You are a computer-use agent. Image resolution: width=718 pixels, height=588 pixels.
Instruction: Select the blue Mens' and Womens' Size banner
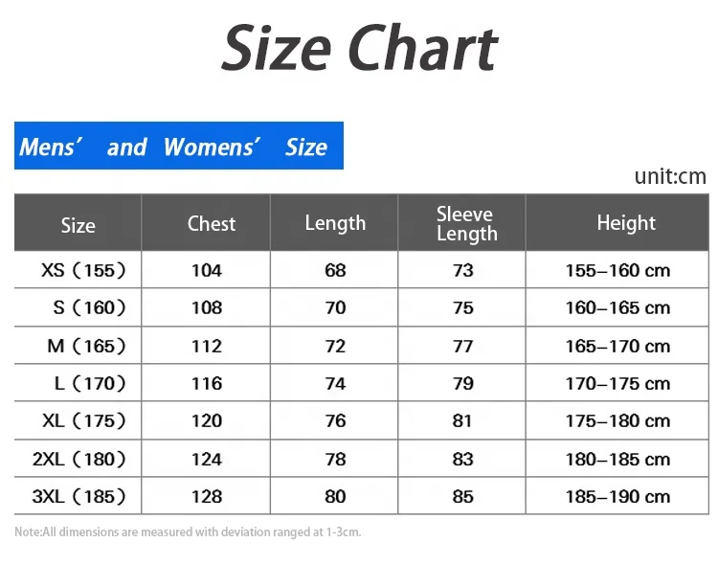click(178, 147)
